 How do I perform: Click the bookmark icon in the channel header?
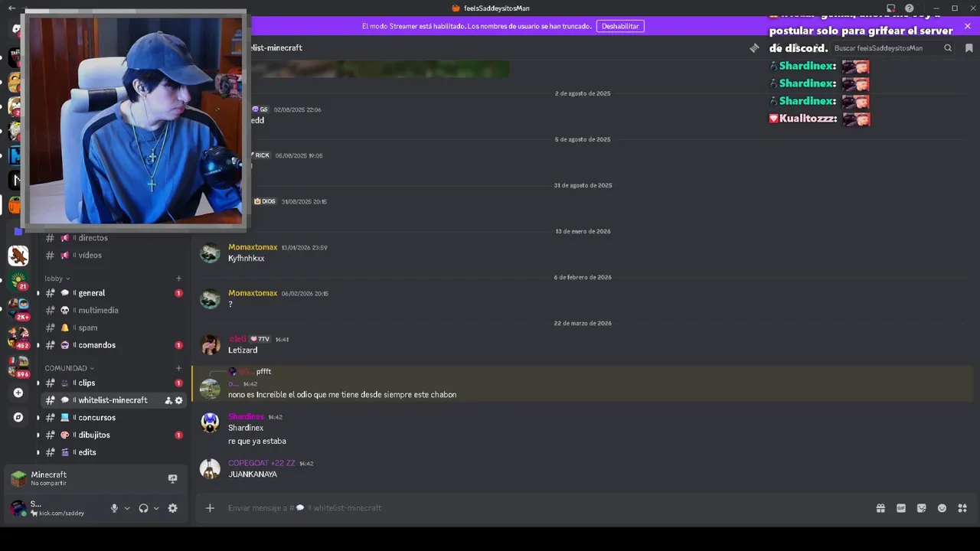pos(969,47)
